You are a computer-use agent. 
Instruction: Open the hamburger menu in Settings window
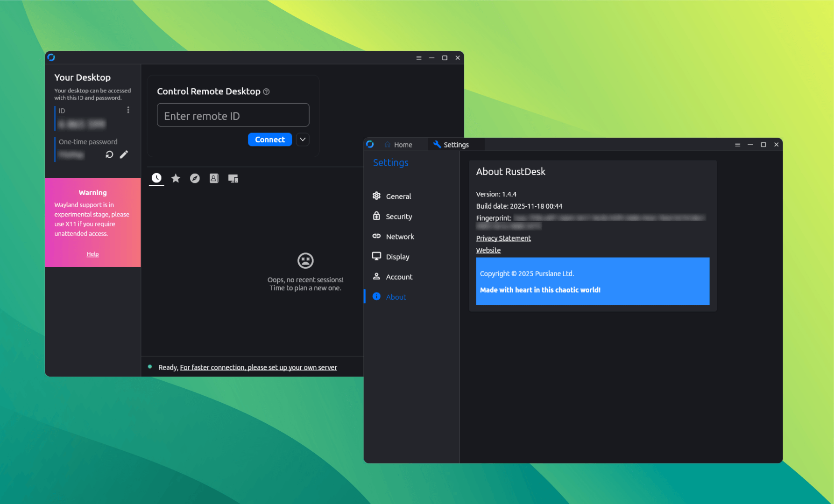click(x=737, y=145)
